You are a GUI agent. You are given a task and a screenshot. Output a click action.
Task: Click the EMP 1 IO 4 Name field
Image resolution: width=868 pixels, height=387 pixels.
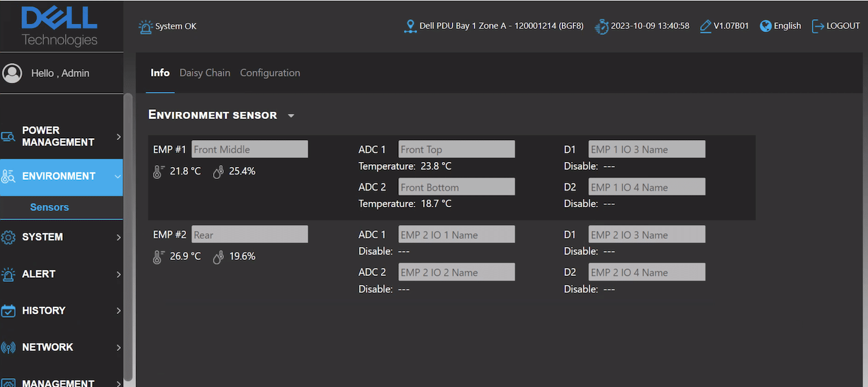(x=647, y=187)
